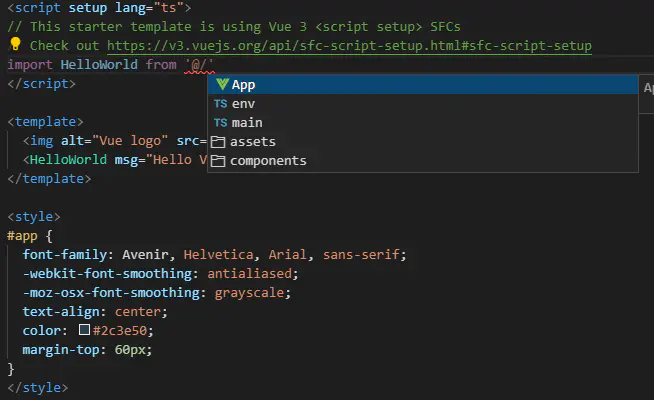Click the folder icon beside assets

pyautogui.click(x=218, y=142)
